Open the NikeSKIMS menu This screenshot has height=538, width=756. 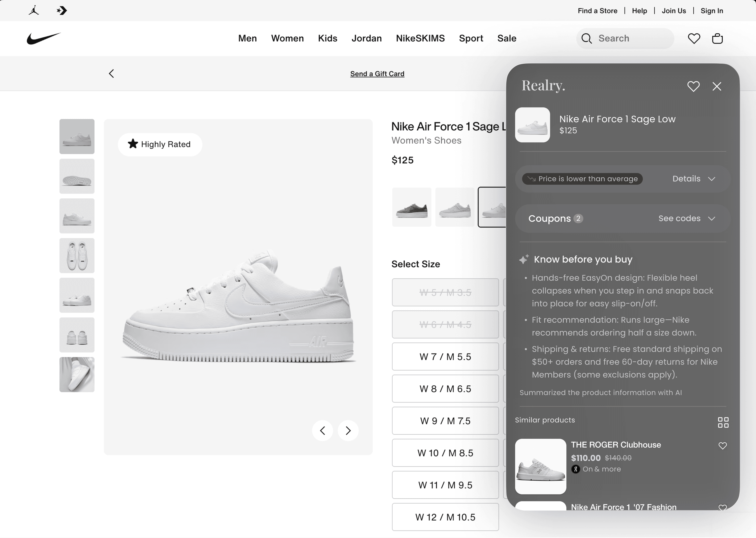coord(420,38)
